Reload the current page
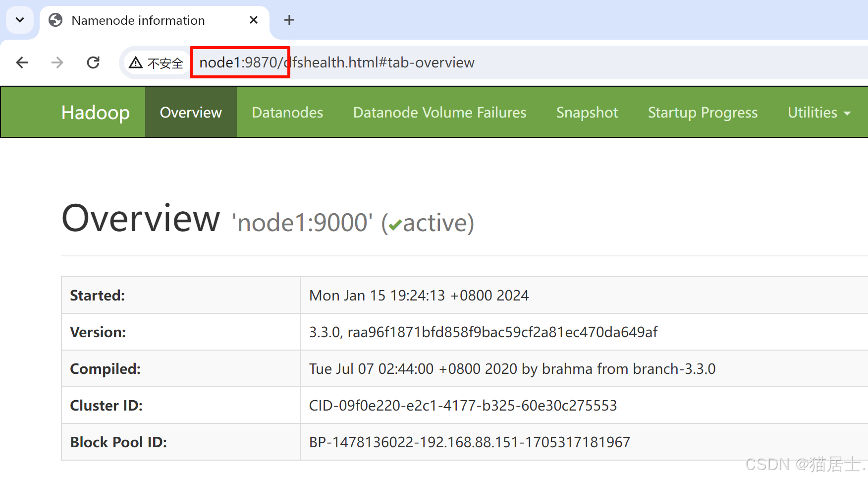 (93, 62)
